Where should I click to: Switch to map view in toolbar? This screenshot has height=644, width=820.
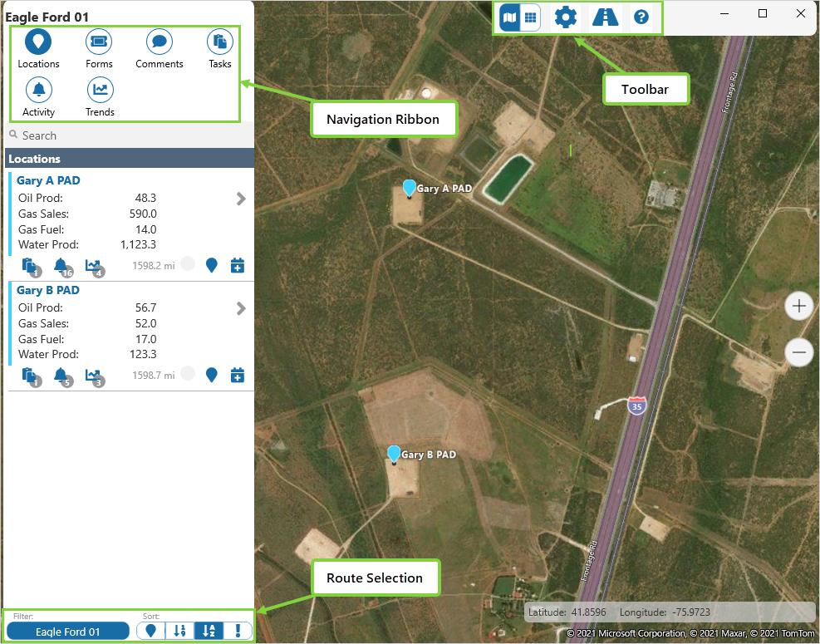[510, 17]
